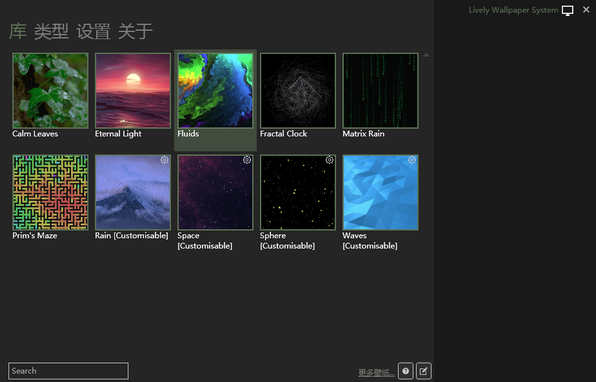
Task: Click the 'Fractal Clock' label
Action: (x=284, y=134)
